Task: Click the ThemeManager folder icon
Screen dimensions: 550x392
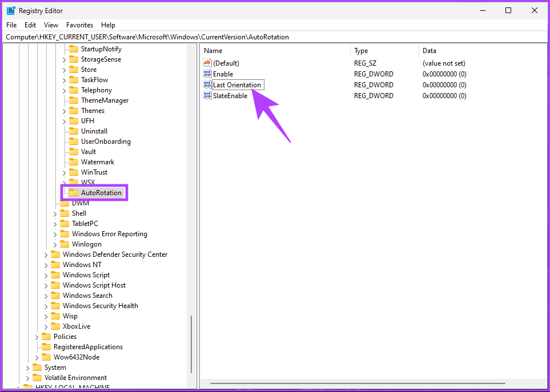Action: (74, 100)
